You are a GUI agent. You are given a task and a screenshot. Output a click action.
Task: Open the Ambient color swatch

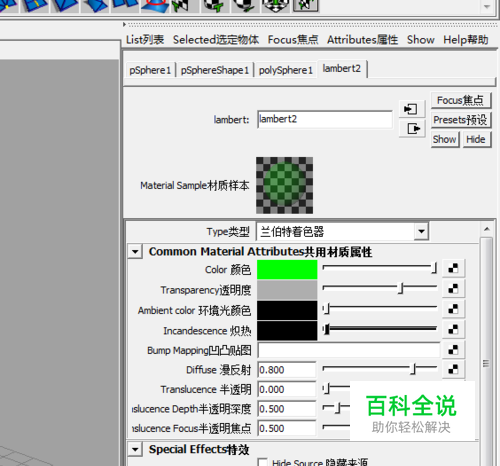pyautogui.click(x=287, y=310)
